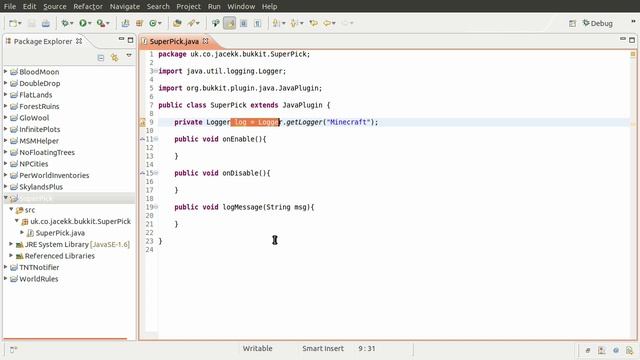The image size is (640, 360).
Task: Click the '9 : 31' cursor position
Action: 367,349
